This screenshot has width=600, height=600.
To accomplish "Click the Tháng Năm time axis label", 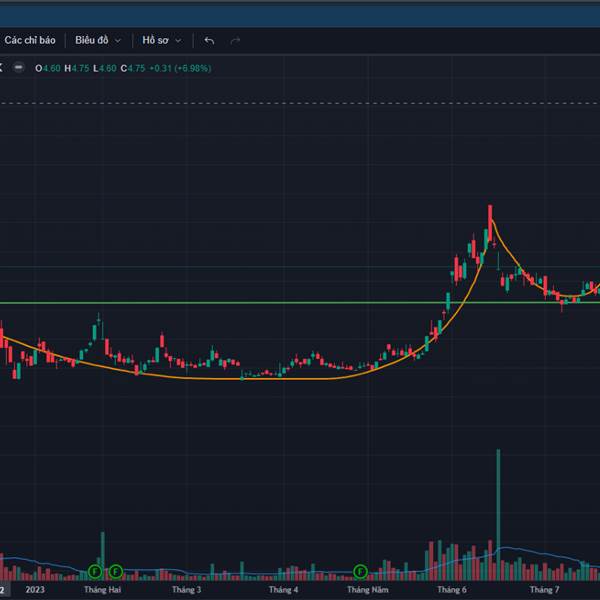I will [x=368, y=590].
